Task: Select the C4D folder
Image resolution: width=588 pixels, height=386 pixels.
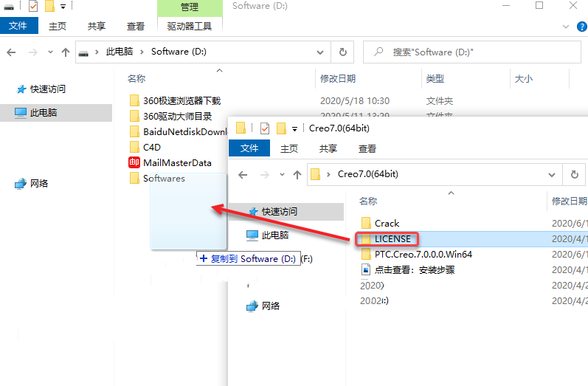Action: (x=145, y=147)
